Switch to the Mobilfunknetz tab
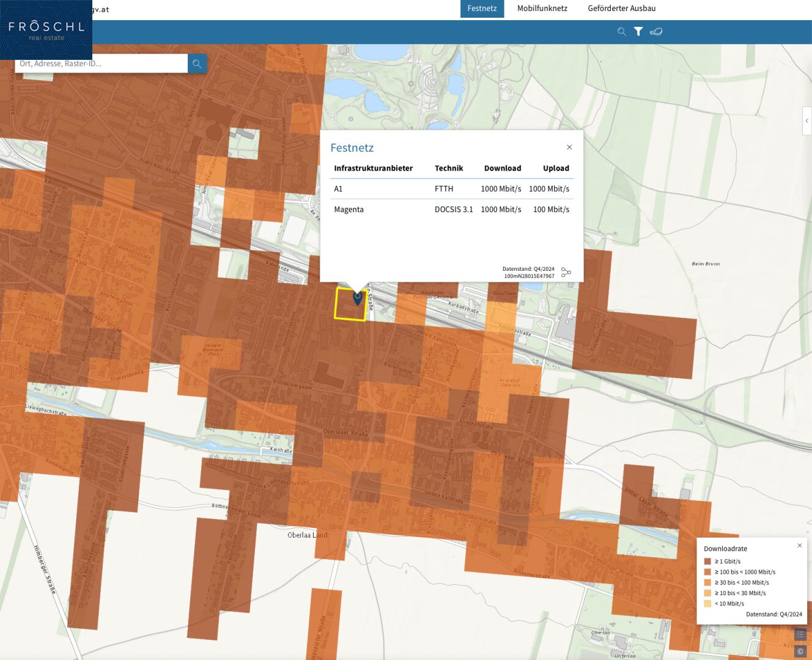This screenshot has width=812, height=660. (542, 9)
